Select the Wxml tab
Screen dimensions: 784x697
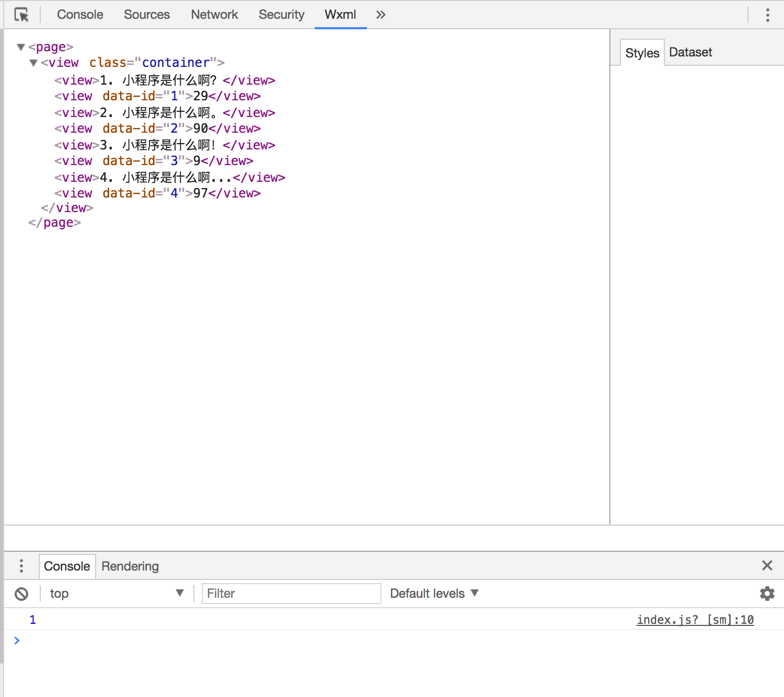[x=340, y=15]
